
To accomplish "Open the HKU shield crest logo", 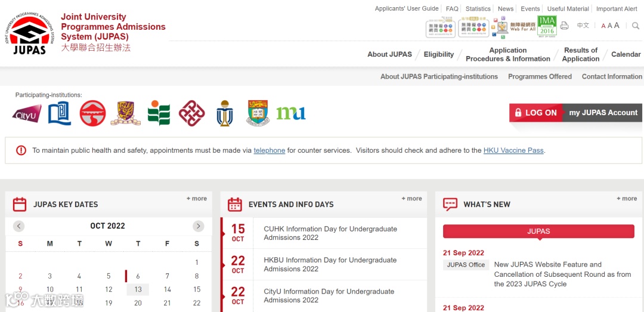I will [258, 113].
